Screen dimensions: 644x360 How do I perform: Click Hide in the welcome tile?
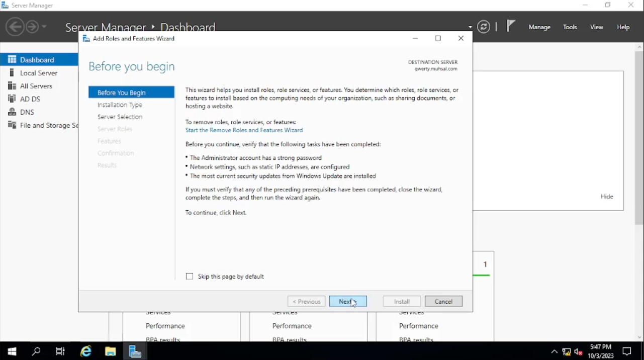point(607,197)
